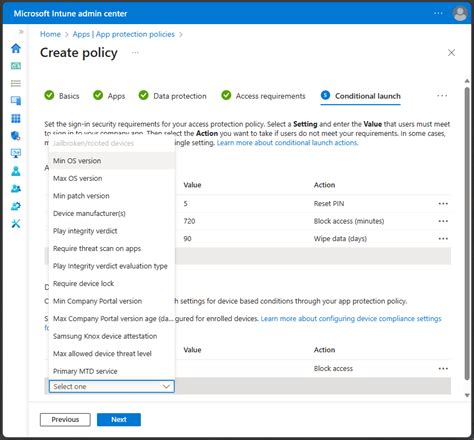Open row options for Block access row
The image size is (474, 440).
click(x=443, y=369)
